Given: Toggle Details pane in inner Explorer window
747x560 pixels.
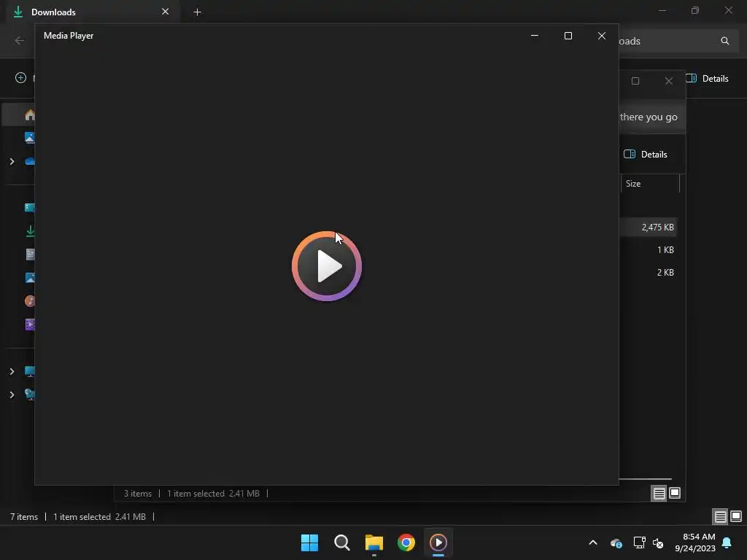Looking at the screenshot, I should coord(646,155).
